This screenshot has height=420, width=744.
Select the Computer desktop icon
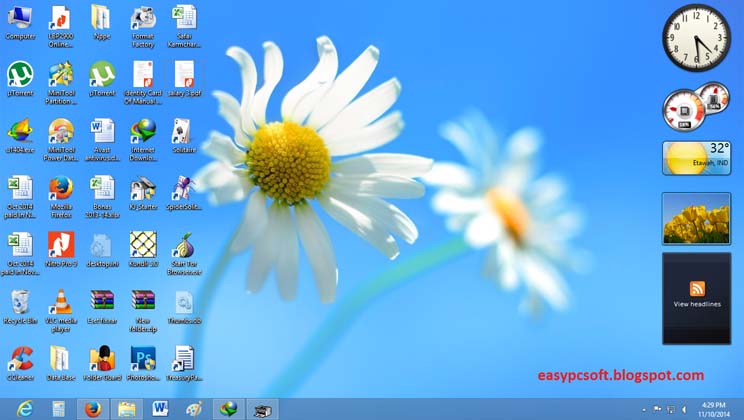pos(20,23)
